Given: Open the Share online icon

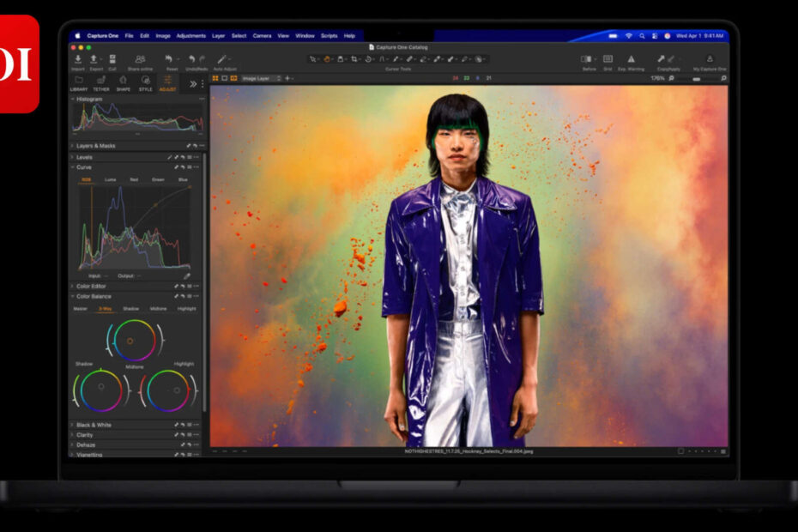Looking at the screenshot, I should (x=140, y=59).
